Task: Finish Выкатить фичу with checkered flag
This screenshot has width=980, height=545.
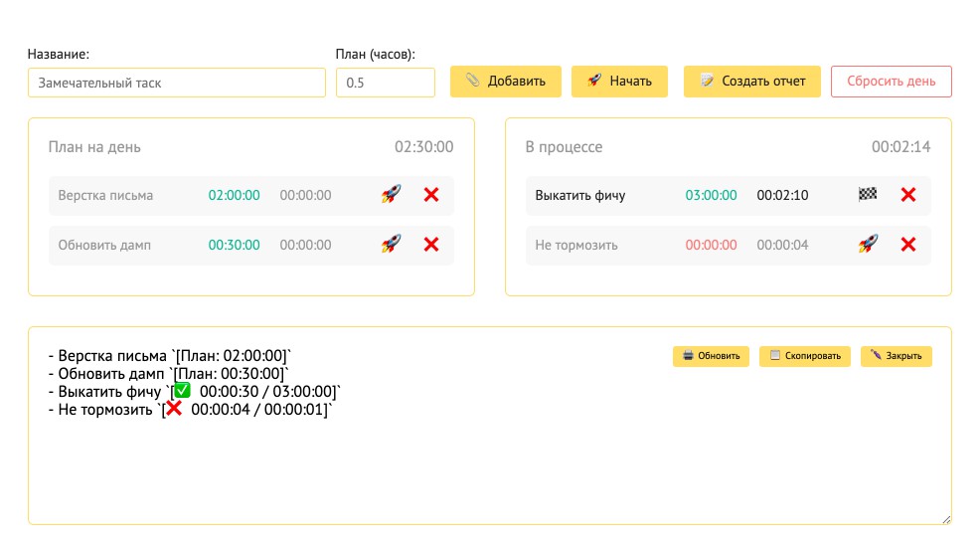Action: 868,195
